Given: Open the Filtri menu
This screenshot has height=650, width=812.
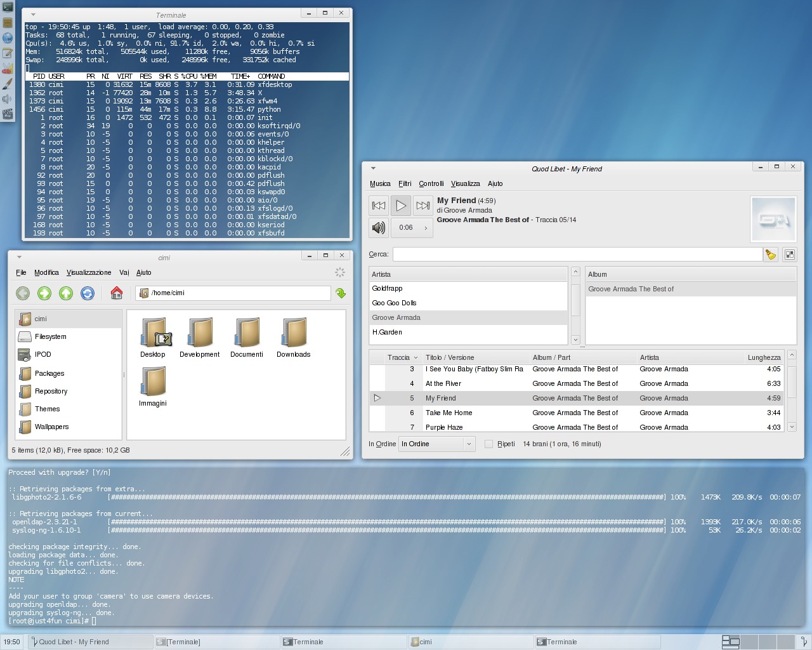Looking at the screenshot, I should point(405,183).
